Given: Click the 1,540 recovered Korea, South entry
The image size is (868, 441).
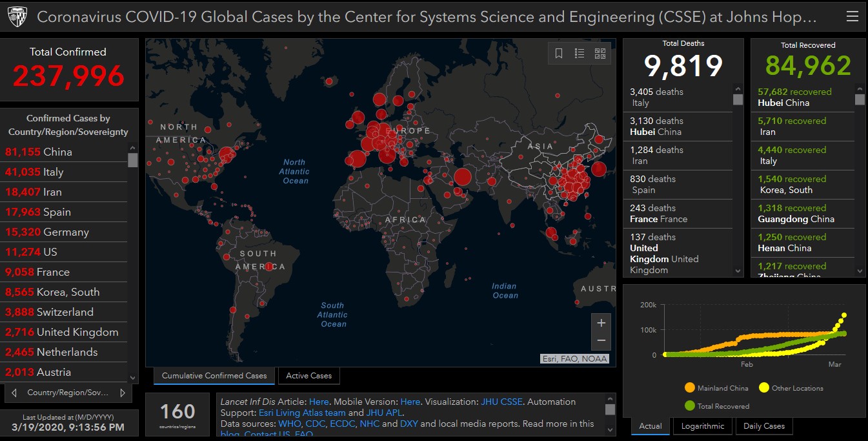Looking at the screenshot, I should (803, 185).
